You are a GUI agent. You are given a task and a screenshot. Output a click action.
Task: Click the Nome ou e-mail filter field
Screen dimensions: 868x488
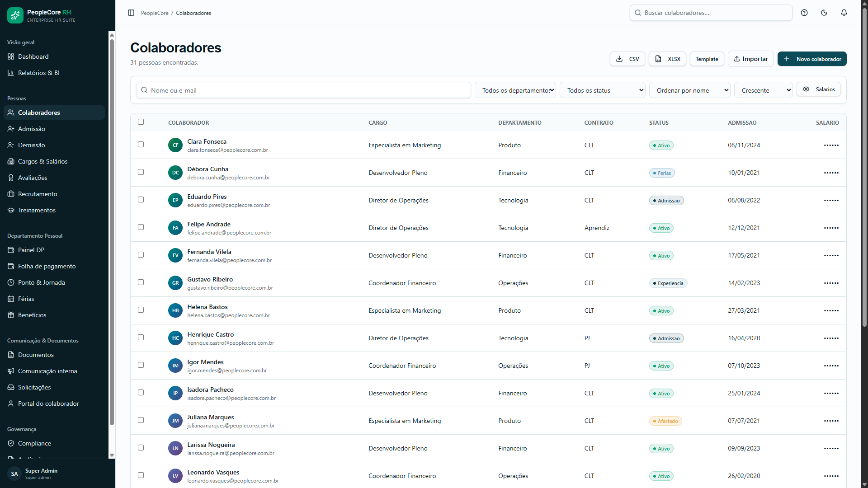click(x=303, y=90)
